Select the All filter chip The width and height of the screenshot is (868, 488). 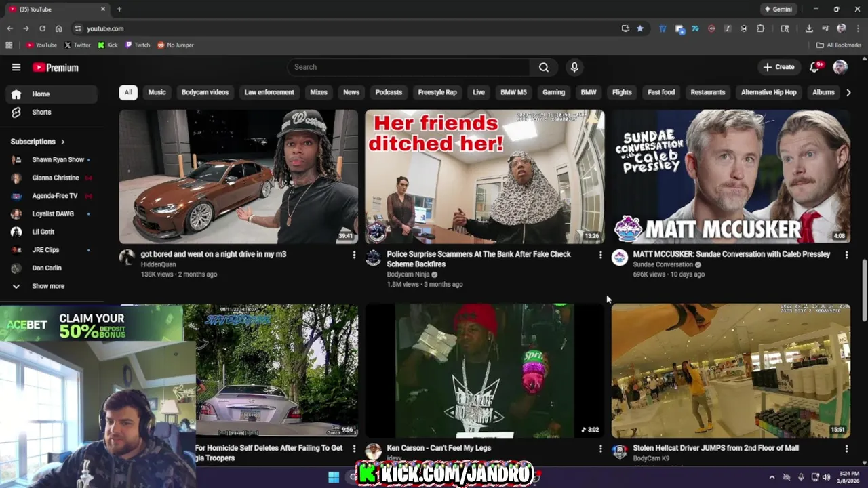coord(128,92)
